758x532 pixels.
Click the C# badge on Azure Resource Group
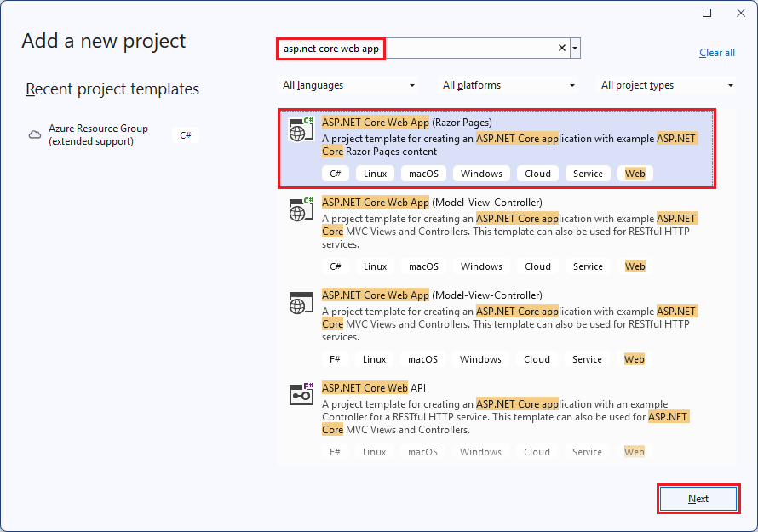click(x=186, y=134)
